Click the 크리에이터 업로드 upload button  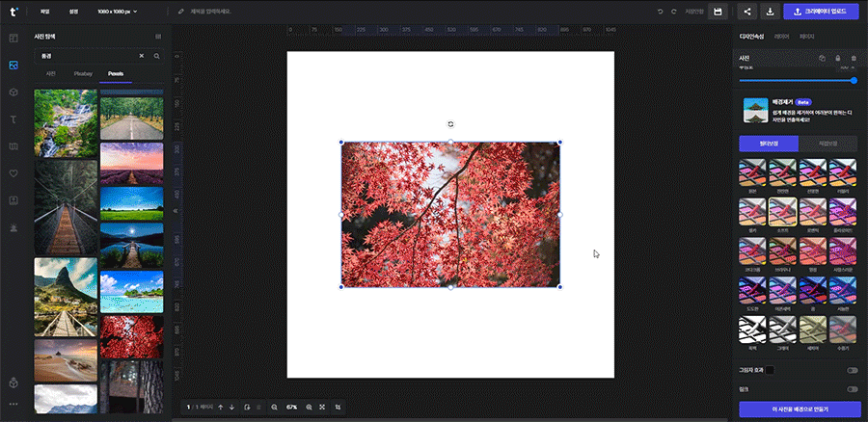[x=821, y=12]
